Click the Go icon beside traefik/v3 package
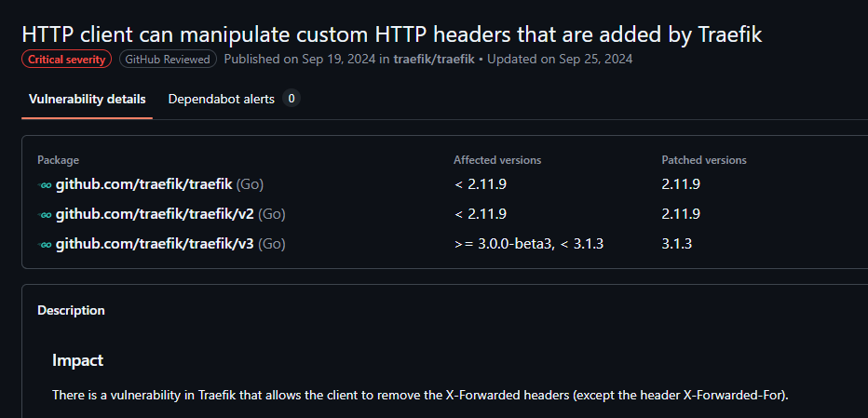Viewport: 868px width, 418px height. coord(45,244)
